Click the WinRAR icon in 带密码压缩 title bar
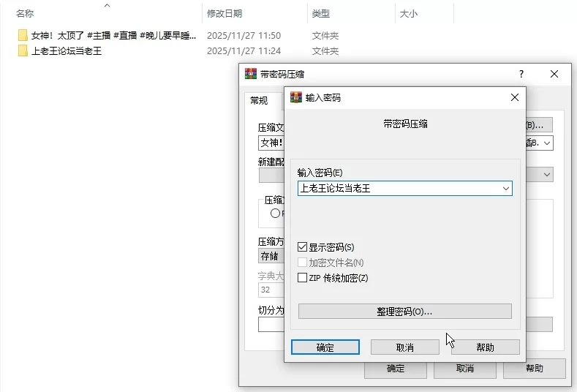The height and width of the screenshot is (392, 577). 251,74
